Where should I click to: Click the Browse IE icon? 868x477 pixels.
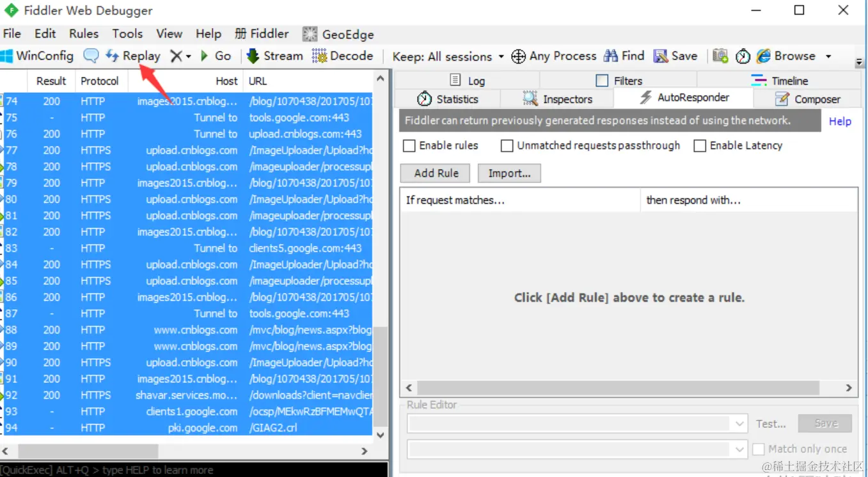point(763,56)
